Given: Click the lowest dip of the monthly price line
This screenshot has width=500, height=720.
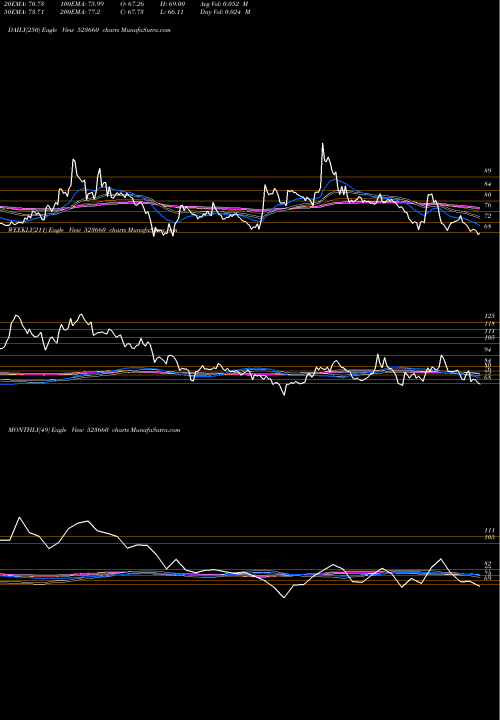Looking at the screenshot, I should [284, 597].
